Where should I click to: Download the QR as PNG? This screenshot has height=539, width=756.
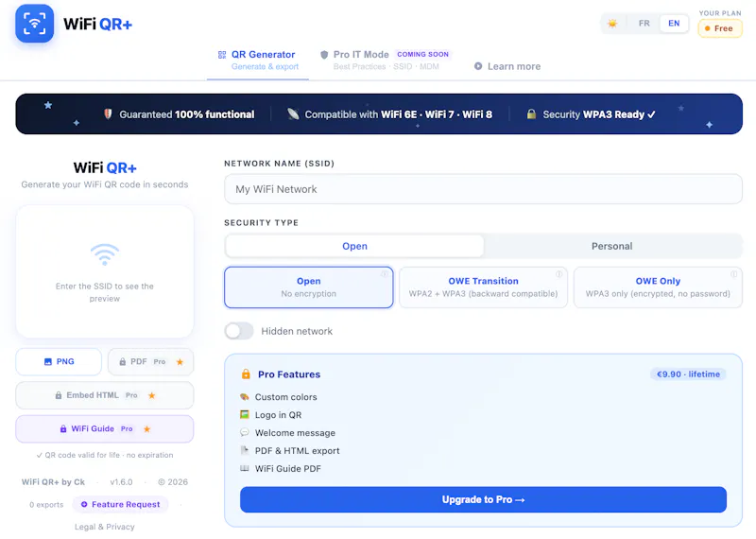point(59,361)
